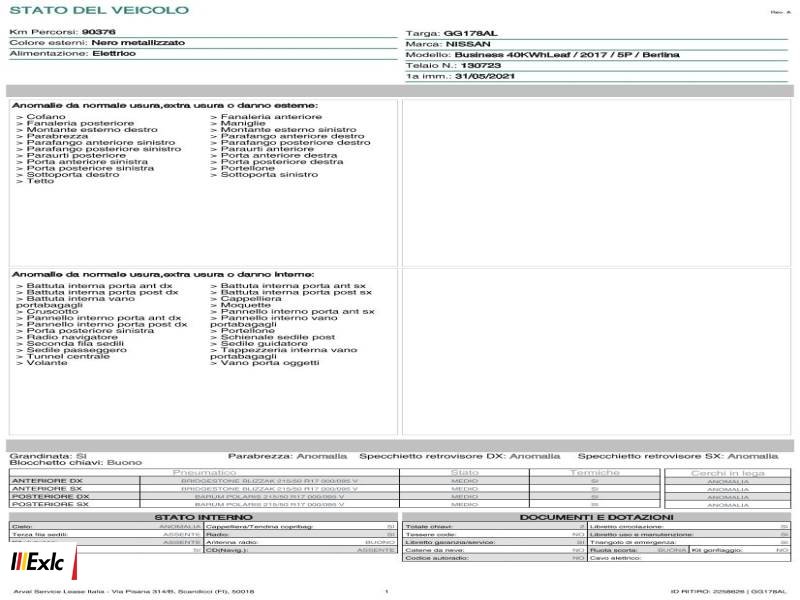Click the DOCUMENTI E DOTAZIONI section header

(596, 517)
